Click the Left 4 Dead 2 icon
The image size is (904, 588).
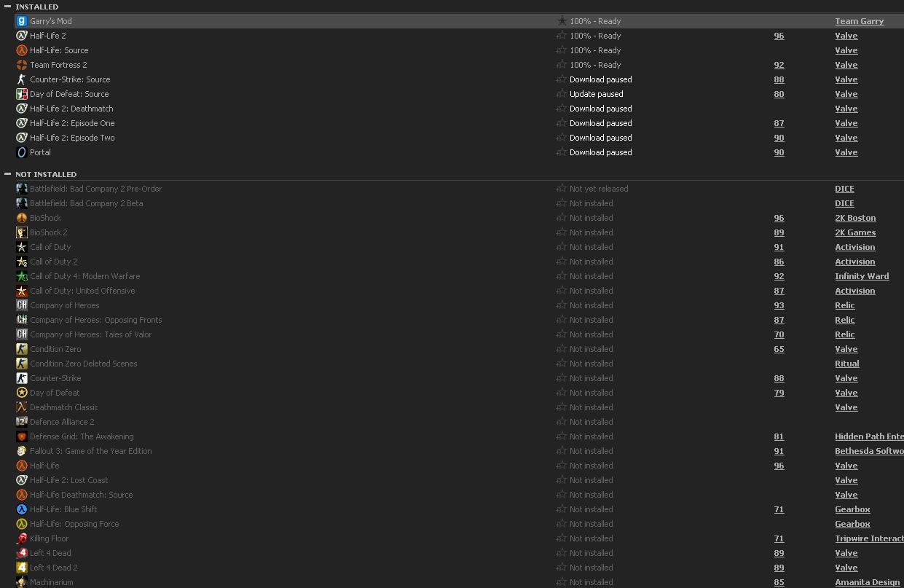[x=22, y=568]
